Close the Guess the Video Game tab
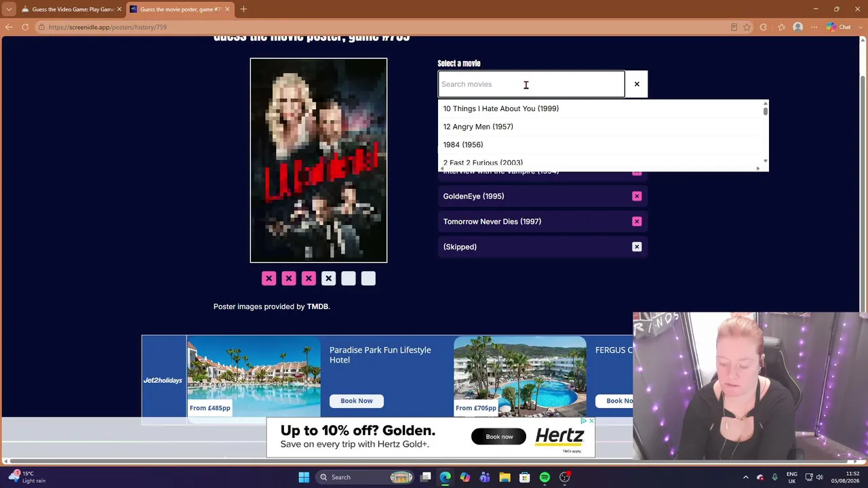The width and height of the screenshot is (868, 488). click(119, 9)
